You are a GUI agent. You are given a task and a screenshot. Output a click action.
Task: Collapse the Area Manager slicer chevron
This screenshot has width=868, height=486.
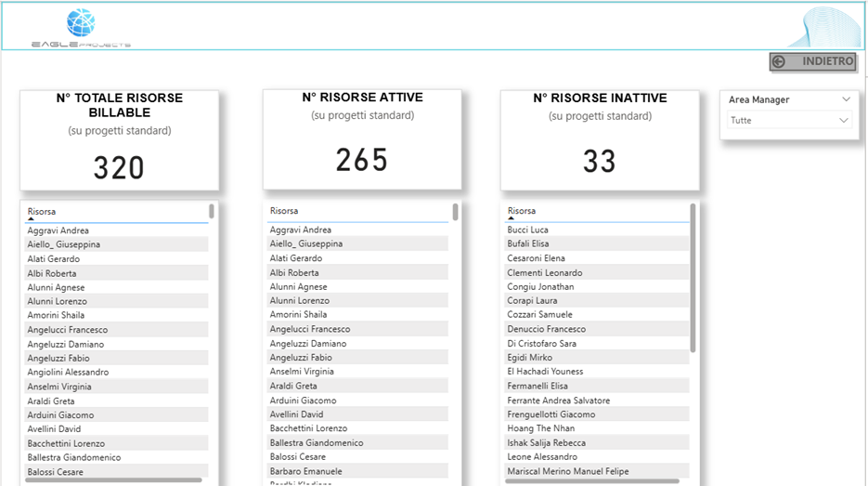point(846,99)
